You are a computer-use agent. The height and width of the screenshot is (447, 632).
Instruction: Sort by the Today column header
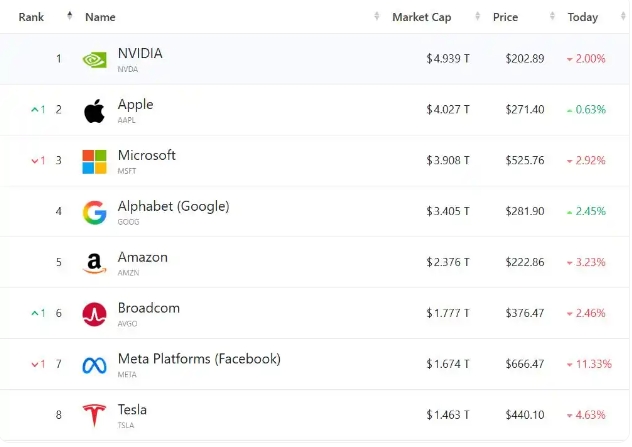point(582,17)
